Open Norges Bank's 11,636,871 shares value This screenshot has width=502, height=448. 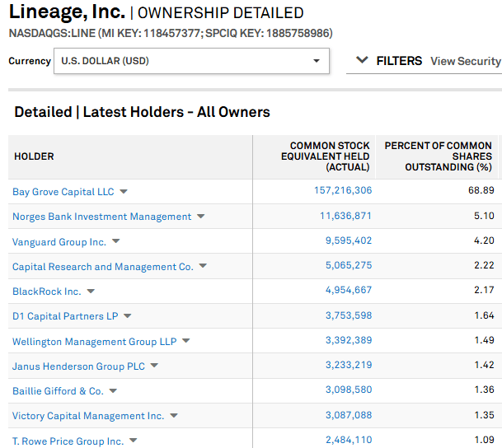(345, 217)
